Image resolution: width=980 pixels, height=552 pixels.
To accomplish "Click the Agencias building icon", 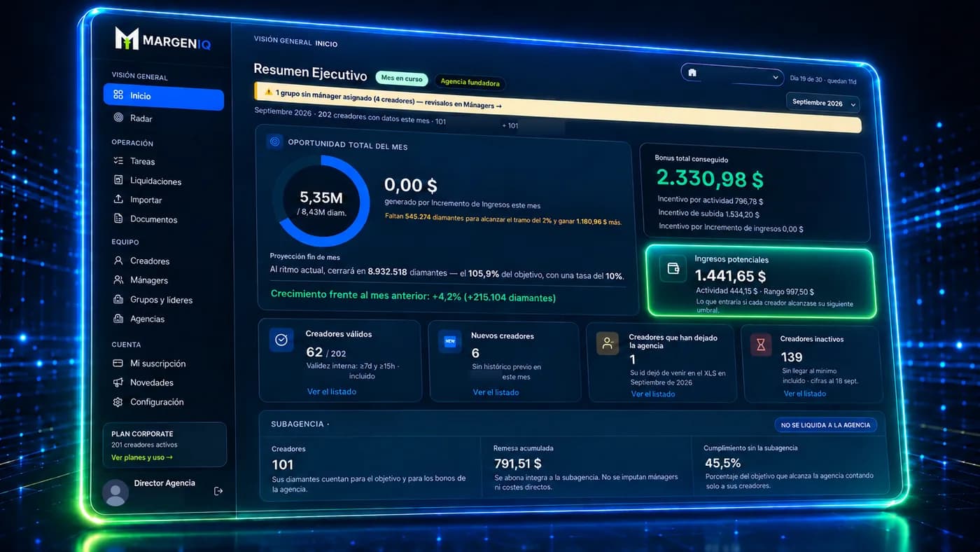I will coord(118,319).
